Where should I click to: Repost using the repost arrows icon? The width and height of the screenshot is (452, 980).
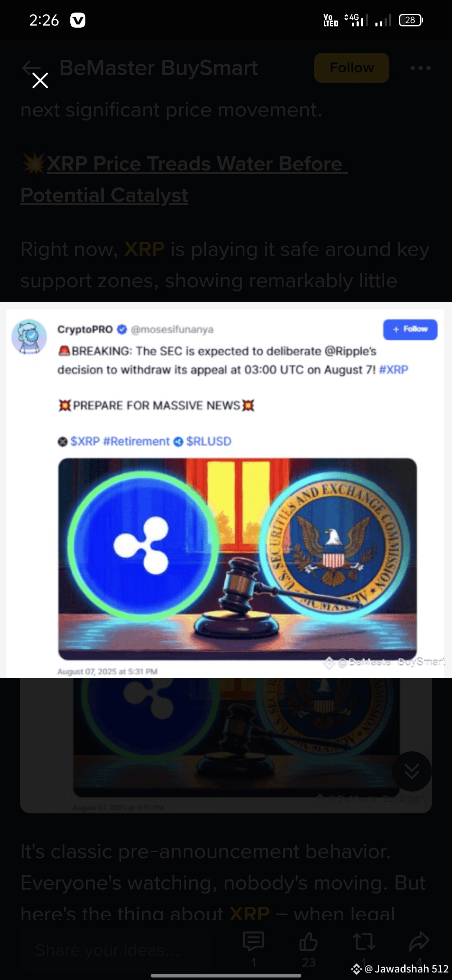tap(364, 941)
